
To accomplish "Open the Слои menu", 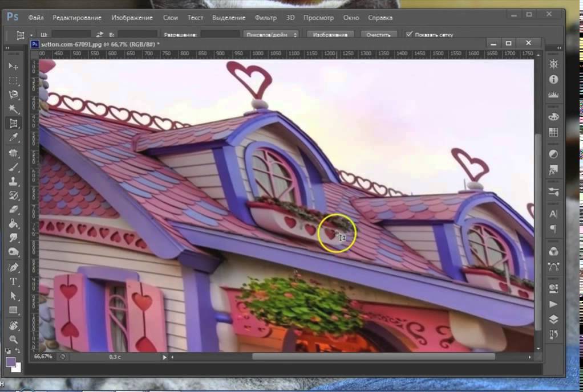I will click(171, 18).
